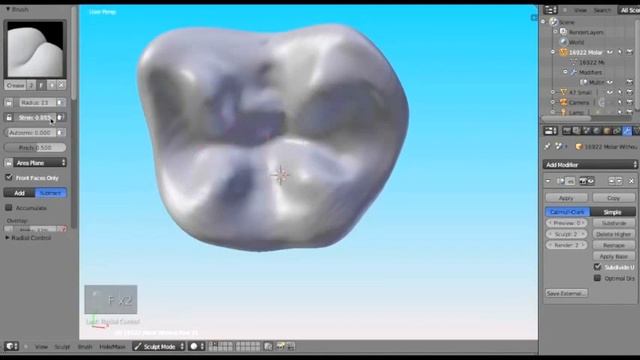Screen dimensions: 640x360
Task: Adjust the brush Strength slider
Action: click(x=35, y=118)
